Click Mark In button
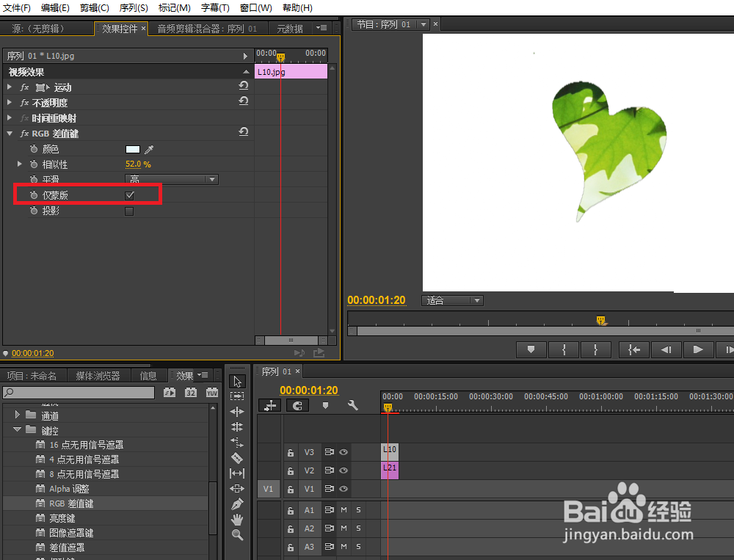The image size is (734, 560). (564, 350)
